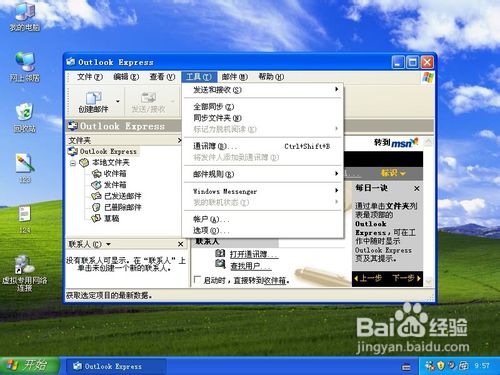The width and height of the screenshot is (500, 375).
Task: Click Open Address Book (打开通讯簿) link
Action: click(254, 255)
